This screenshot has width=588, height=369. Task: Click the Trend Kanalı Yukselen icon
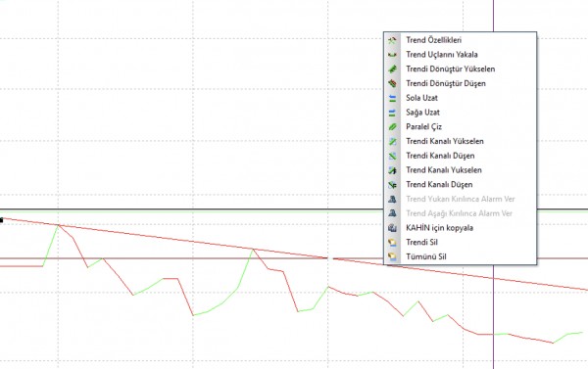[392, 170]
